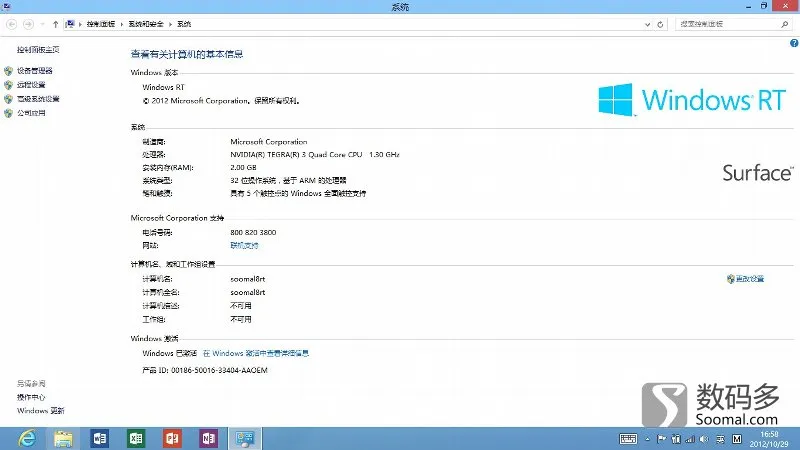Click the address bar computer icon
Image resolution: width=800 pixels, height=450 pixels.
pos(70,24)
